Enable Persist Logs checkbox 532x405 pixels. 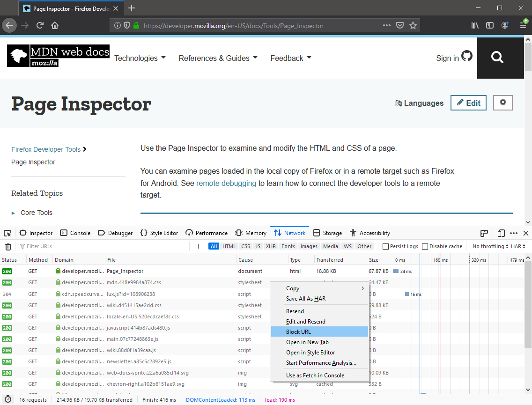[385, 247]
